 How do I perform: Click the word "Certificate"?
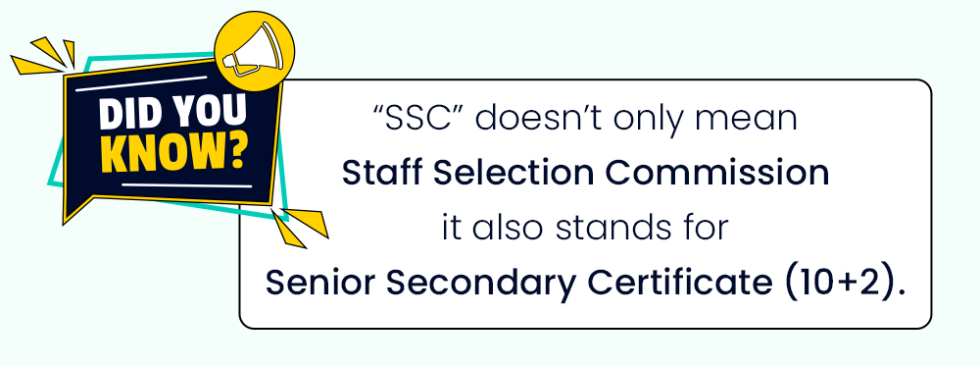point(680,283)
